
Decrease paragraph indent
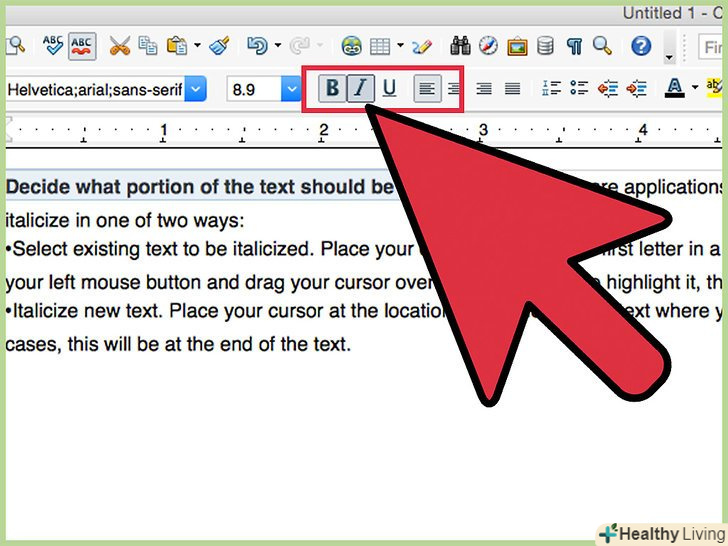point(607,88)
